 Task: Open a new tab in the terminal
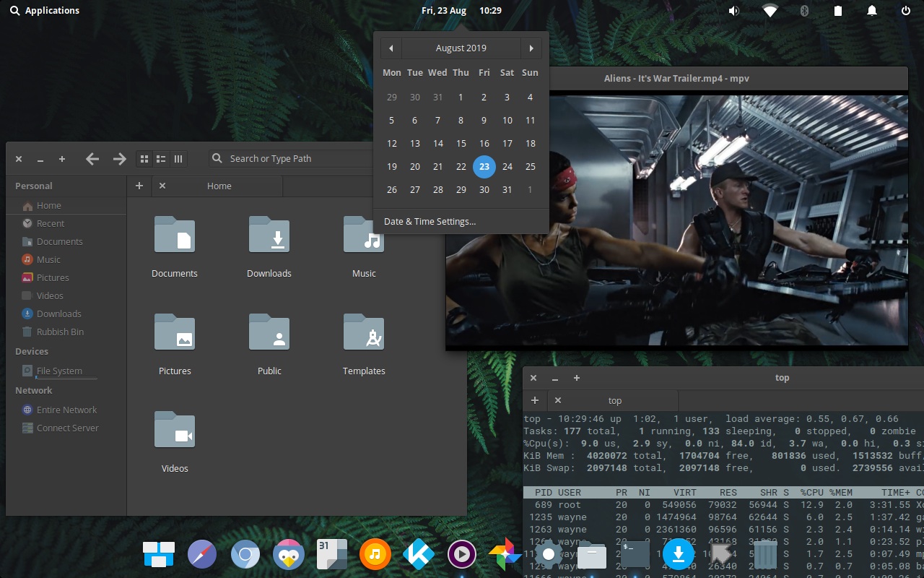click(x=535, y=400)
